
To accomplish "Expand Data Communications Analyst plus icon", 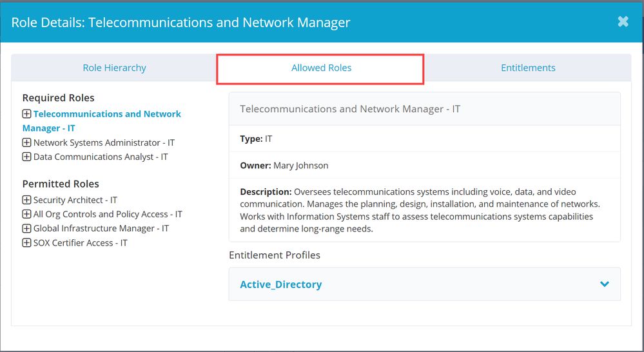I will click(x=26, y=157).
